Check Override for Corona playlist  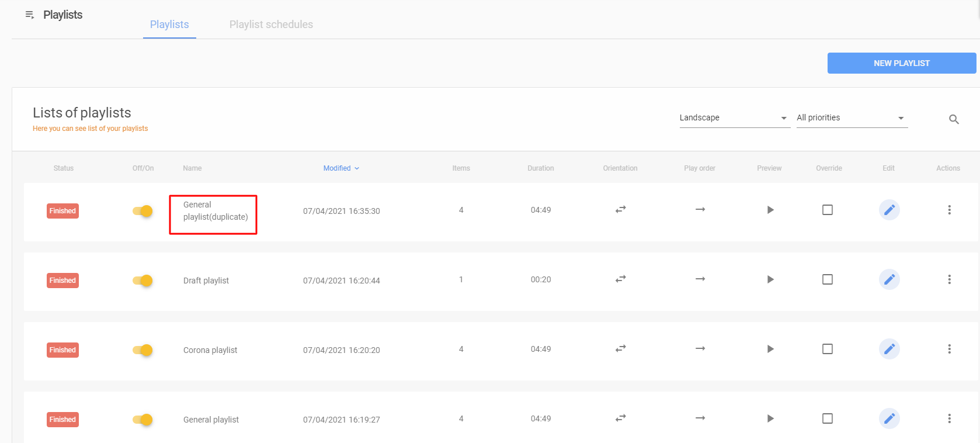click(x=828, y=349)
